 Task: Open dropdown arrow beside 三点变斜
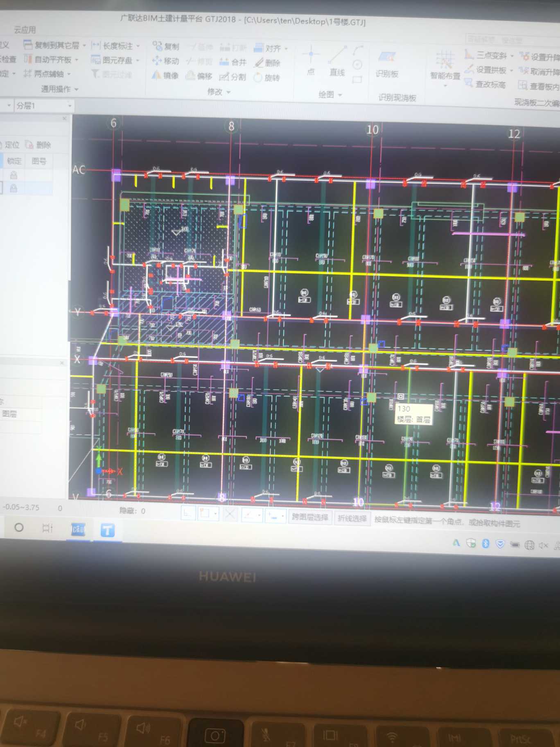coord(512,56)
